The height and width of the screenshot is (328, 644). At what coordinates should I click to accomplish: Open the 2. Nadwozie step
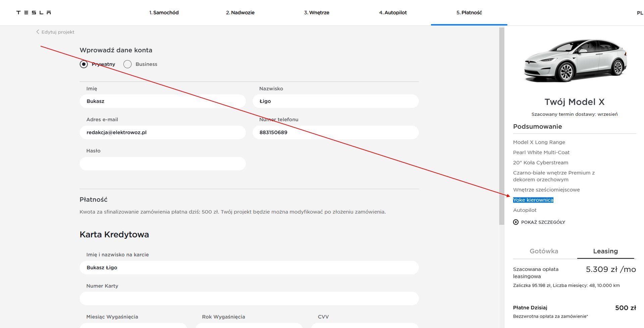click(240, 12)
